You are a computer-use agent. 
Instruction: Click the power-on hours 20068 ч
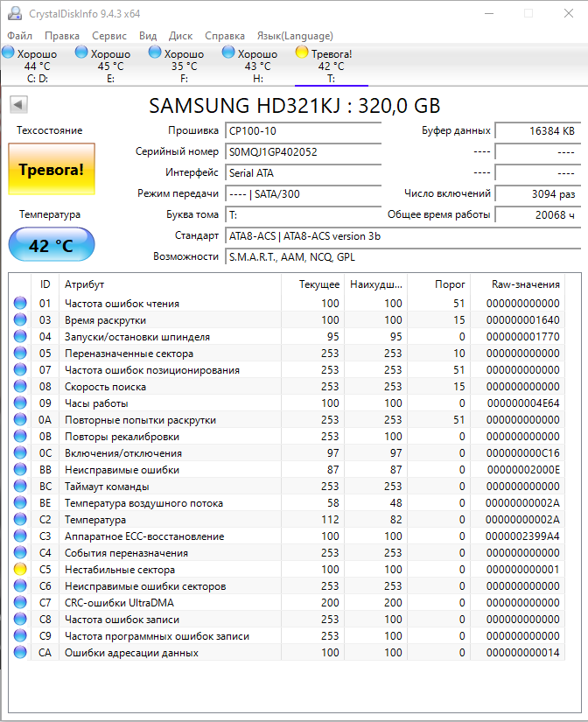[538, 214]
